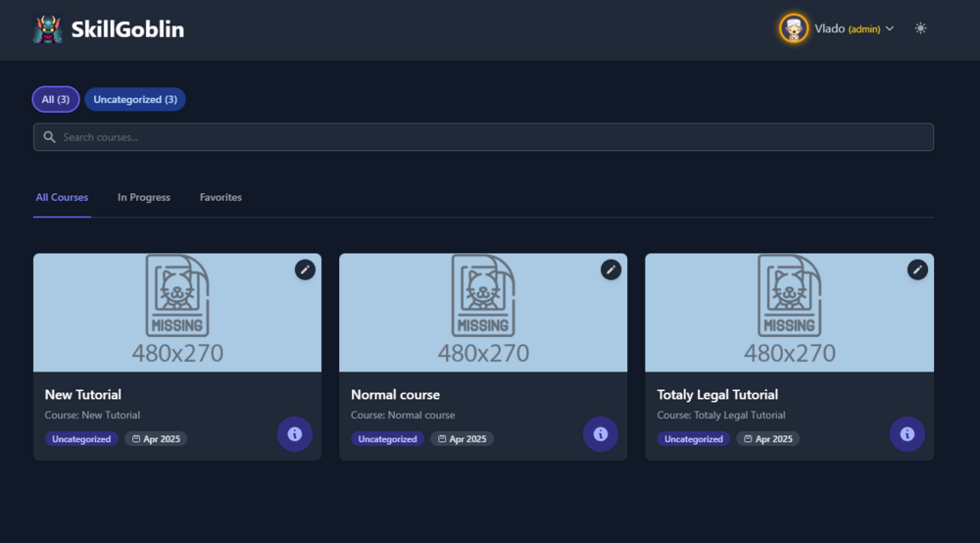Screen dimensions: 980x543
Task: Click the search magnifier icon
Action: [x=49, y=137]
